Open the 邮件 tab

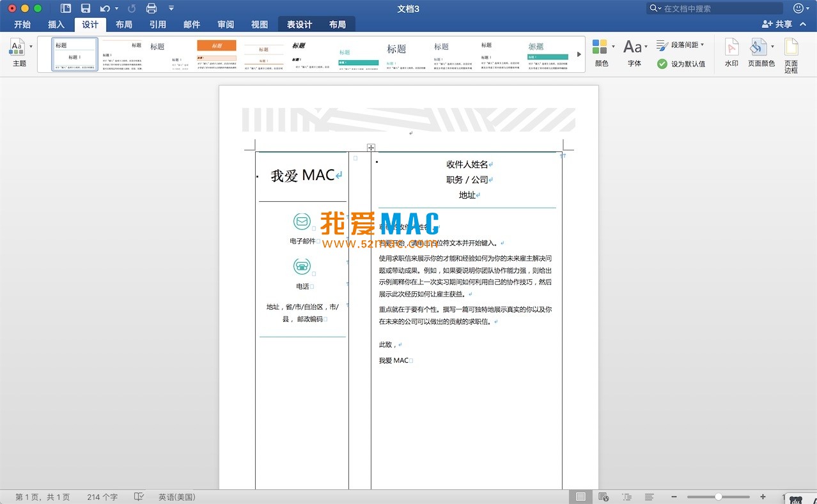click(192, 24)
